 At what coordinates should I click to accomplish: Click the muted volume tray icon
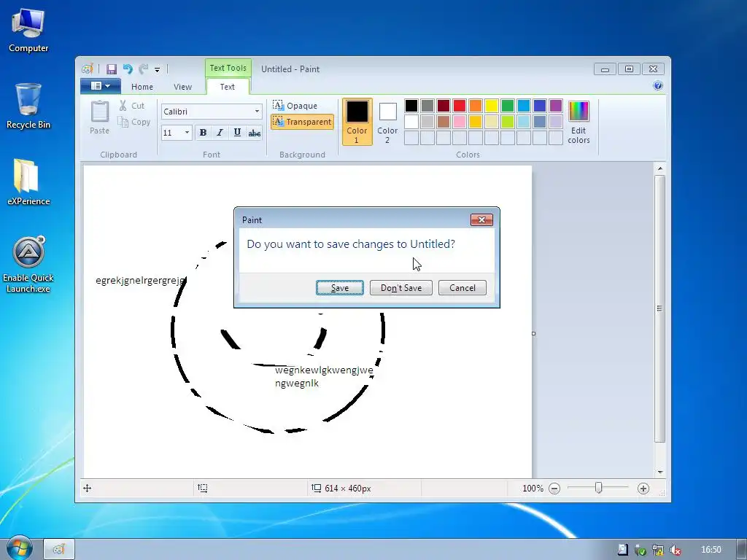(x=675, y=550)
